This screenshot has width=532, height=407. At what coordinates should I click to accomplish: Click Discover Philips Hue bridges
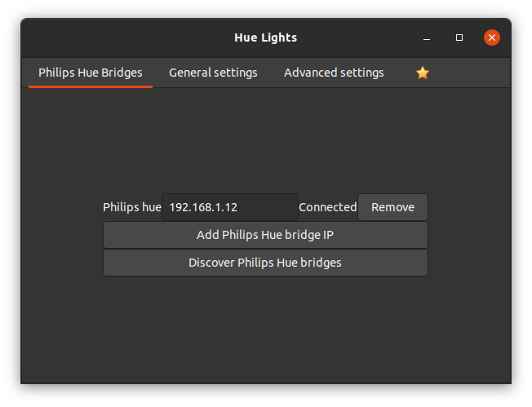pyautogui.click(x=265, y=263)
